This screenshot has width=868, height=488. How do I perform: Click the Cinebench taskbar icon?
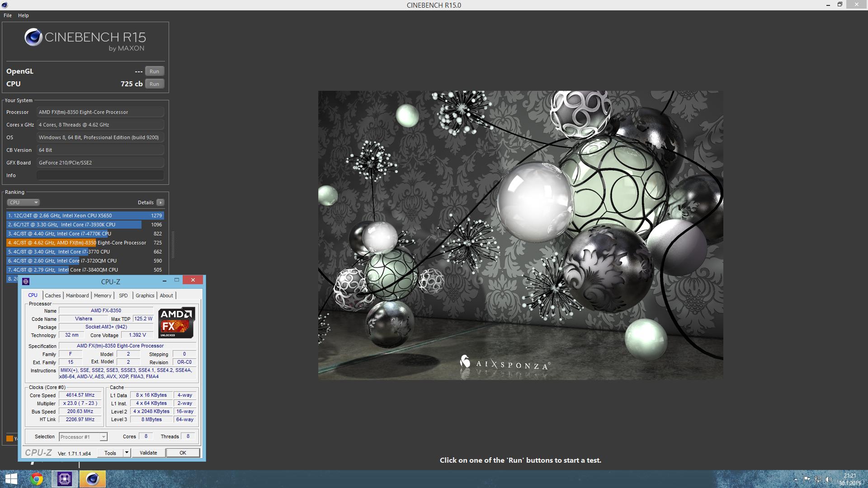[x=92, y=479]
